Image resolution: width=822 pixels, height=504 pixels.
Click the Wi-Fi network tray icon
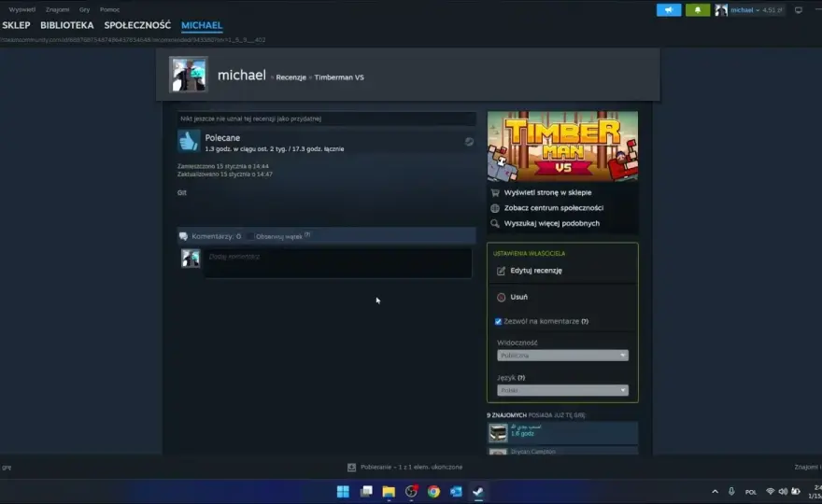tap(770, 492)
